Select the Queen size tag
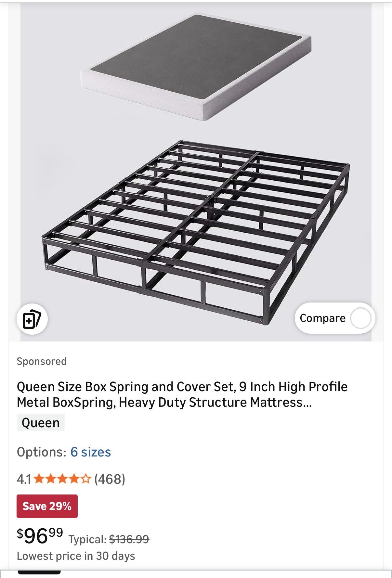 (x=41, y=423)
